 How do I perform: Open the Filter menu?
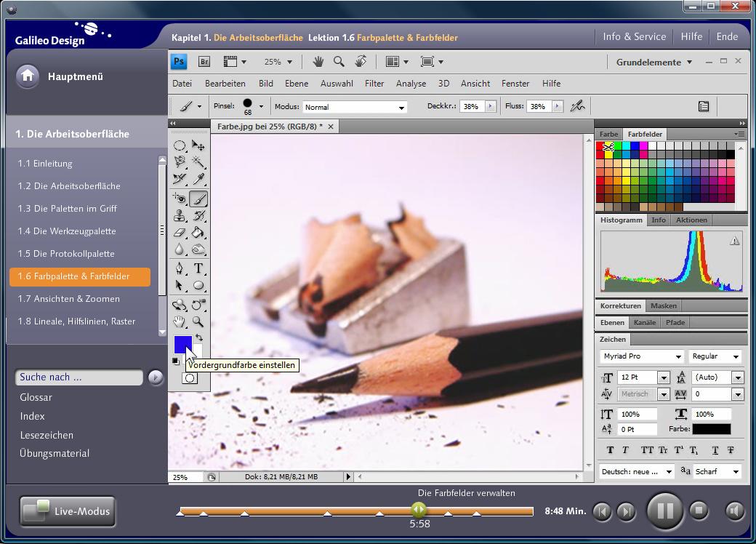point(374,84)
